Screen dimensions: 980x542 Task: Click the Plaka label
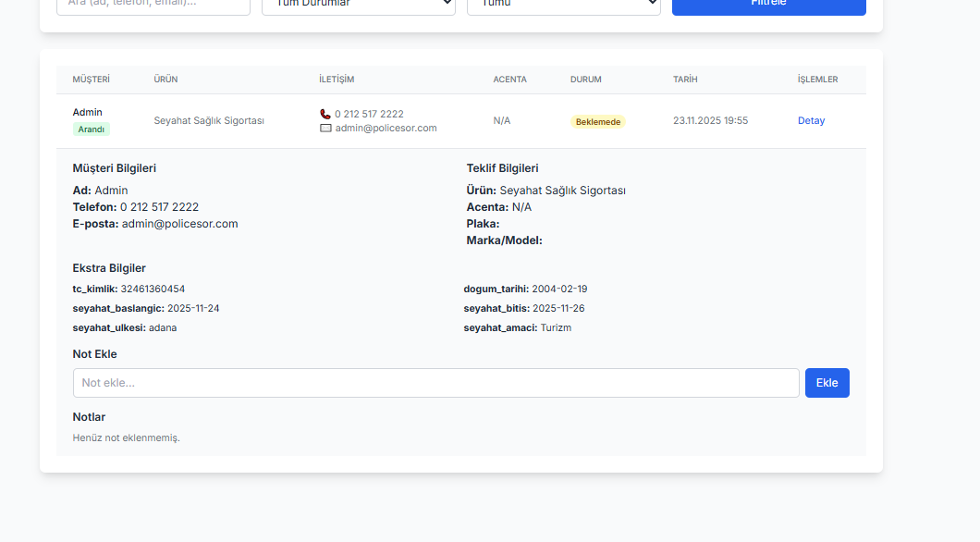[484, 224]
